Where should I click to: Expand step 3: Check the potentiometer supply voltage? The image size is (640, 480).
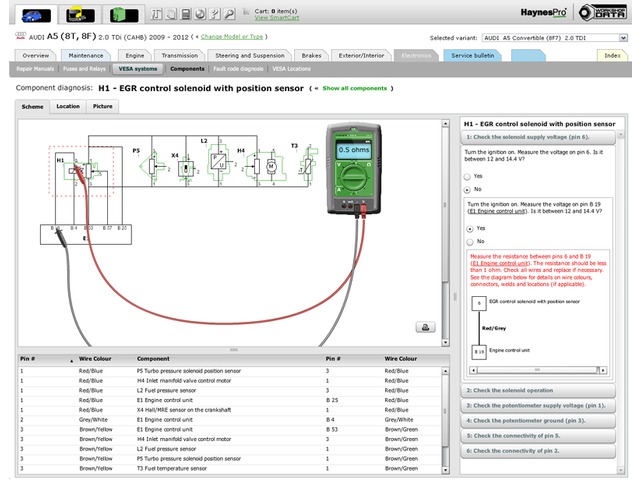(538, 406)
